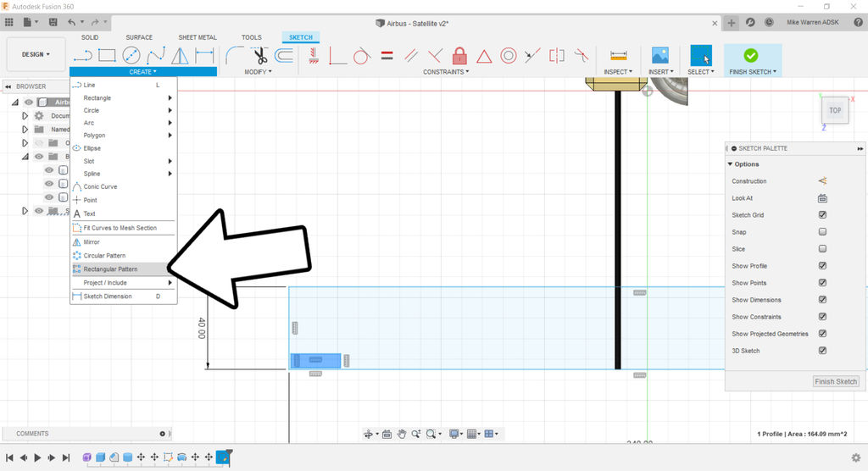The width and height of the screenshot is (868, 471).
Task: Collapse the Options section in Sketch Palette
Action: pos(730,164)
